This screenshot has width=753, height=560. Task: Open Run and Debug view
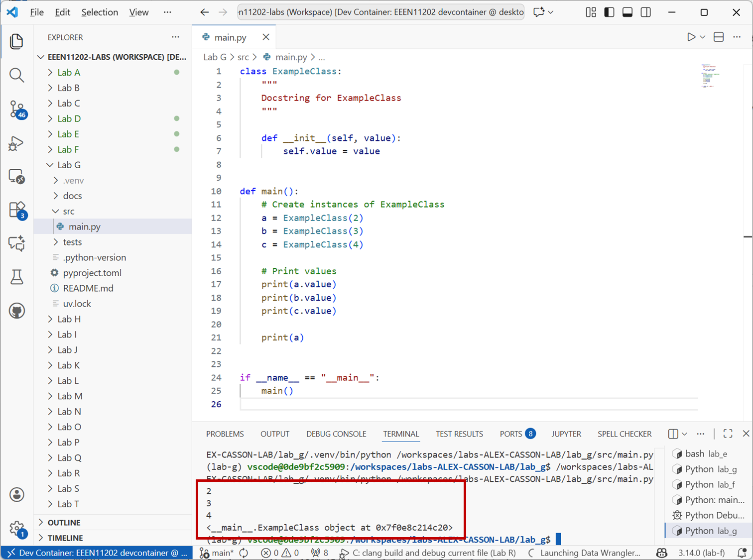(16, 144)
